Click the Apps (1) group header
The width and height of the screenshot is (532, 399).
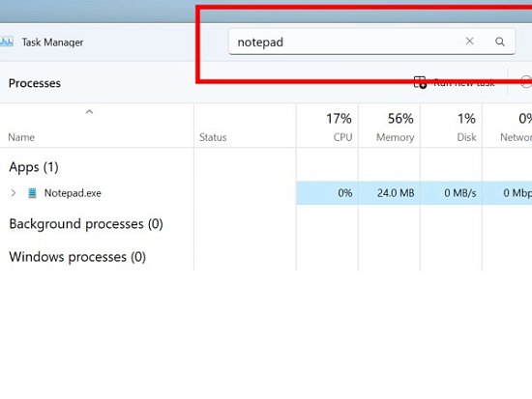coord(34,167)
